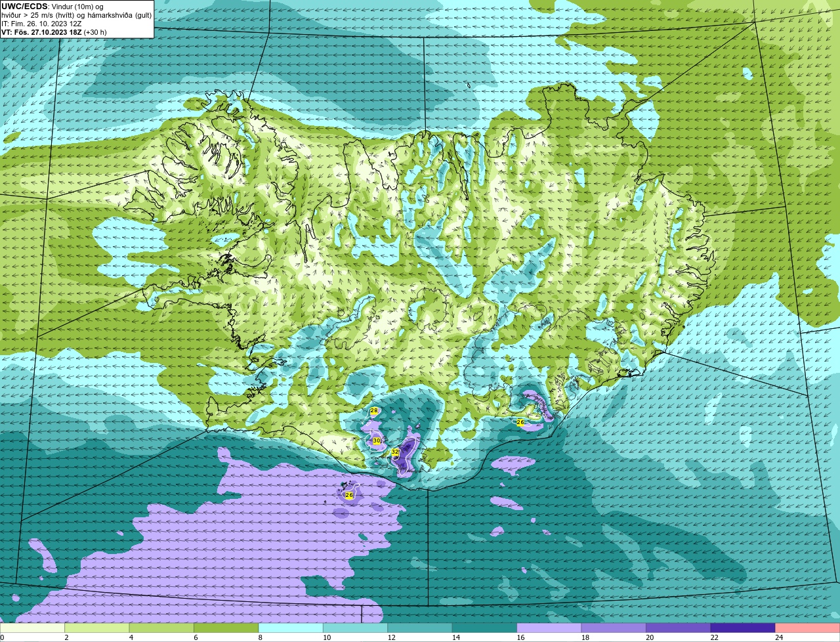The width and height of the screenshot is (840, 642).
Task: Click the scale number 12
Action: coord(391,637)
